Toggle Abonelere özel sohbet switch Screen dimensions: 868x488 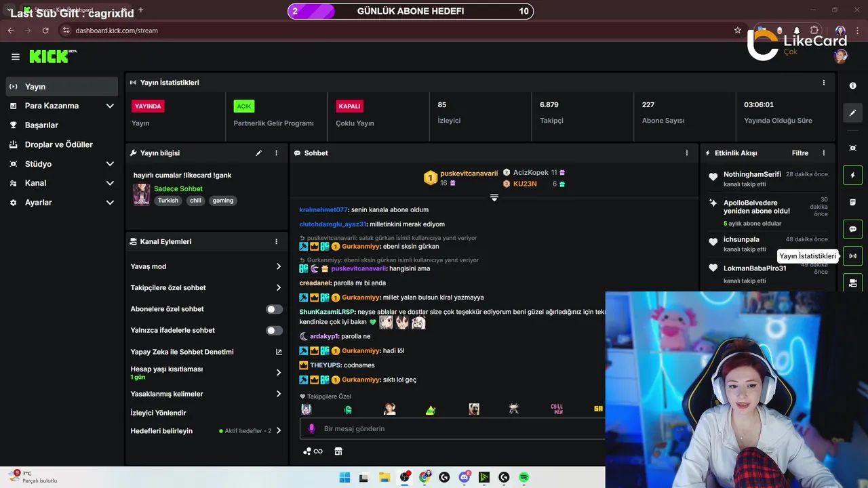(x=274, y=309)
